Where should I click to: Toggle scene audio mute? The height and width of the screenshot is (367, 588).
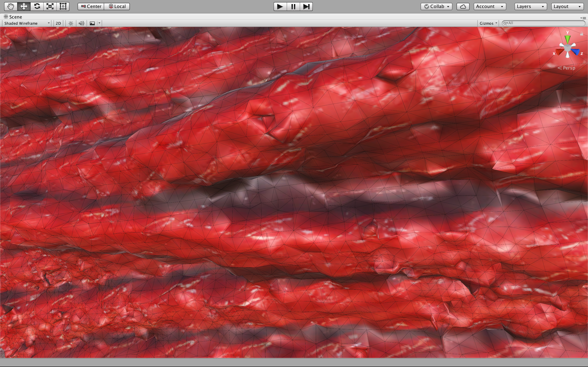(81, 23)
